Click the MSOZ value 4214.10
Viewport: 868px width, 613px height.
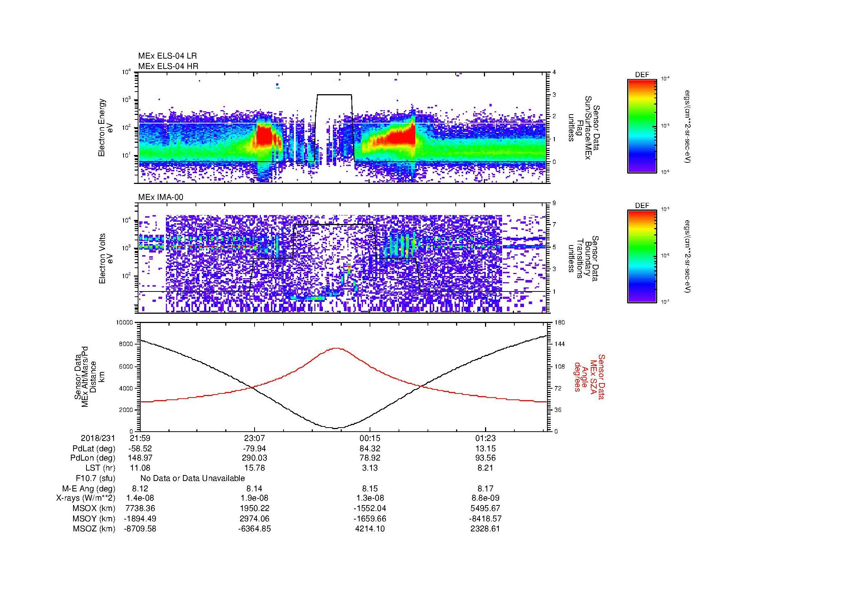pyautogui.click(x=370, y=529)
